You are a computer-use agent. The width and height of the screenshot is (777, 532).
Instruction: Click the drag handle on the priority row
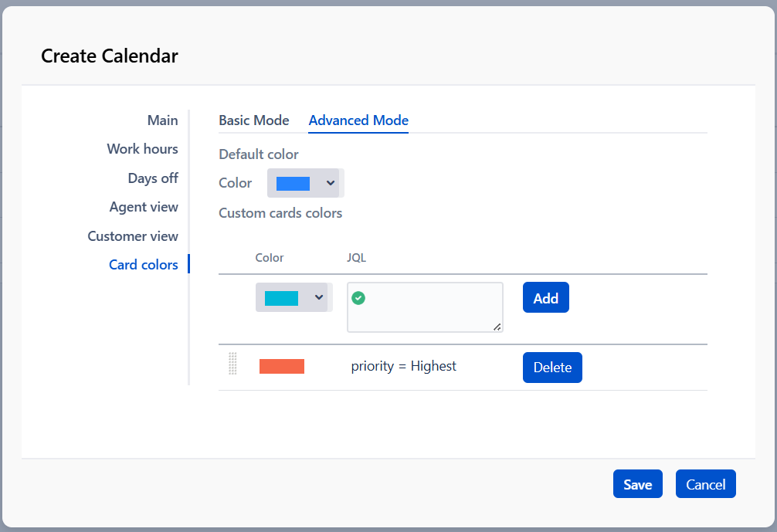232,364
